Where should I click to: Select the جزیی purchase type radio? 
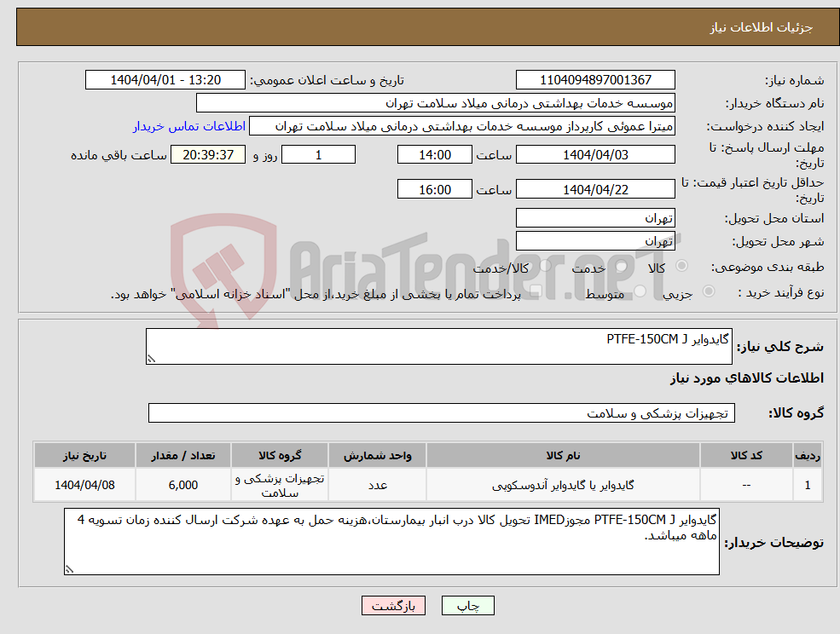coord(708,291)
